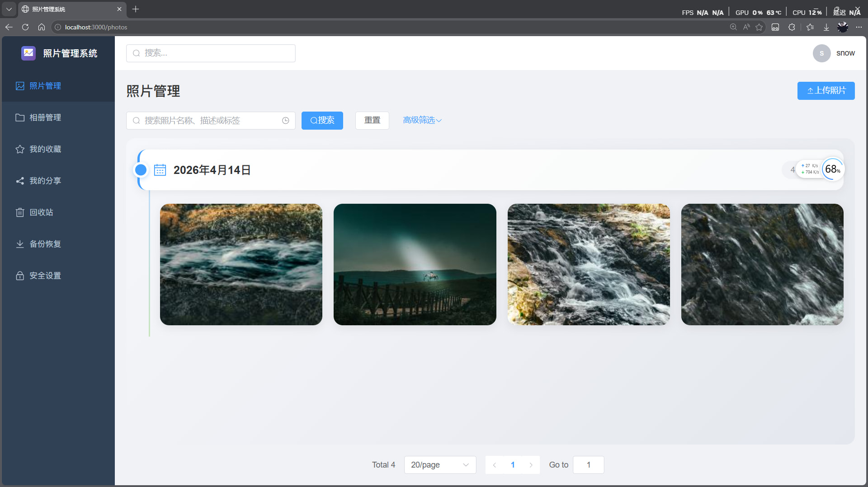Image resolution: width=868 pixels, height=487 pixels.
Task: Click the blue 搜索 search button
Action: point(322,121)
